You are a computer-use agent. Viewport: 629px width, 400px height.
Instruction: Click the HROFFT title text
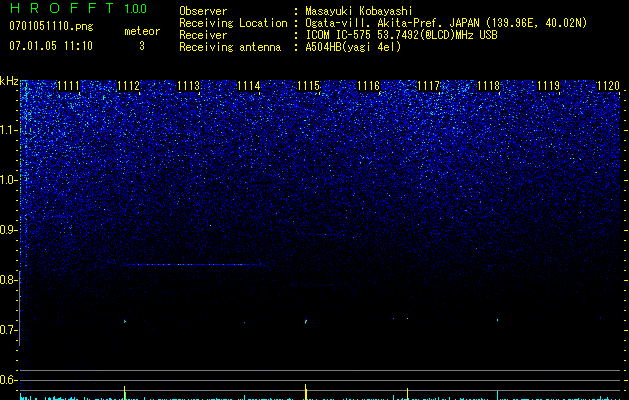[x=62, y=8]
